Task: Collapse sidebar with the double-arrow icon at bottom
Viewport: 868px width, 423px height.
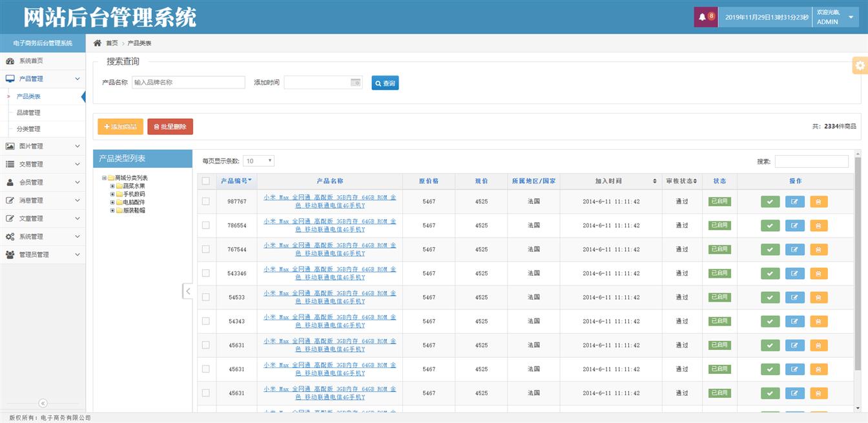Action: click(x=43, y=403)
